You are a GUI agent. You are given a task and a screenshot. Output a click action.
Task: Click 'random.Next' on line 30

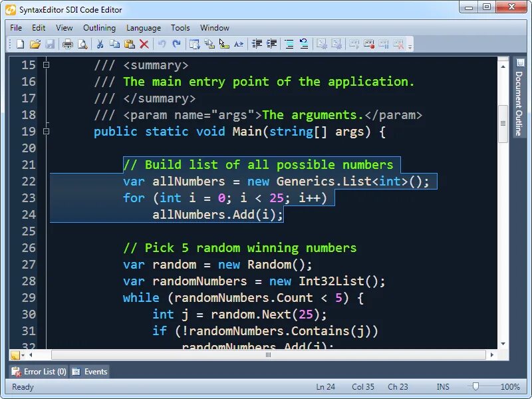click(x=251, y=314)
